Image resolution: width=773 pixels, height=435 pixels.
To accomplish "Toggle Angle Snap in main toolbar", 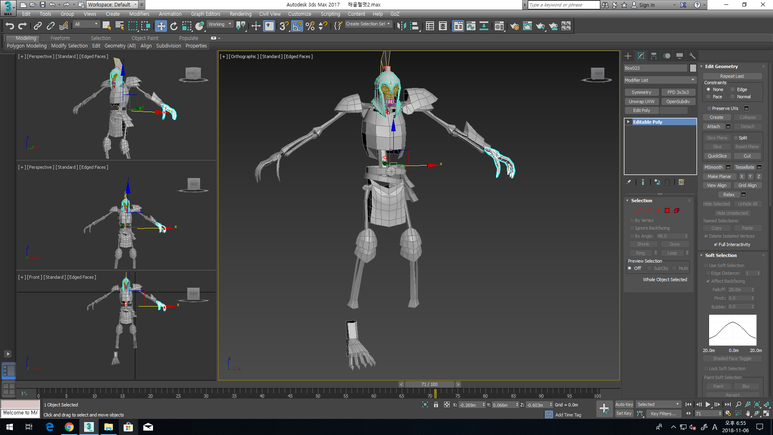I will pos(297,26).
